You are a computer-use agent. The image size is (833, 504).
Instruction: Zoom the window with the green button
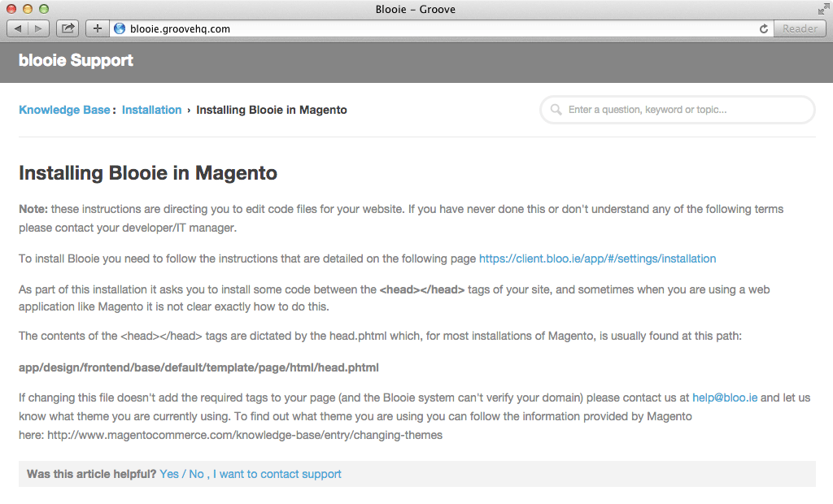(44, 8)
